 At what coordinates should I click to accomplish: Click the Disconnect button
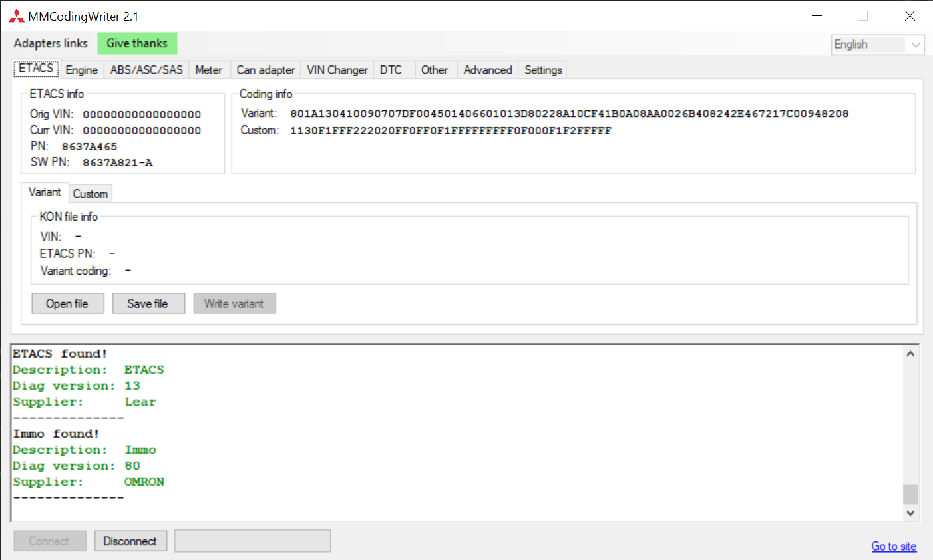[x=130, y=541]
